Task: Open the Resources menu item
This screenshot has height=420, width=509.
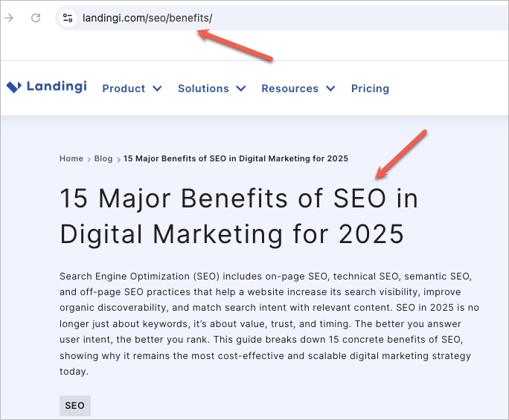Action: [289, 88]
